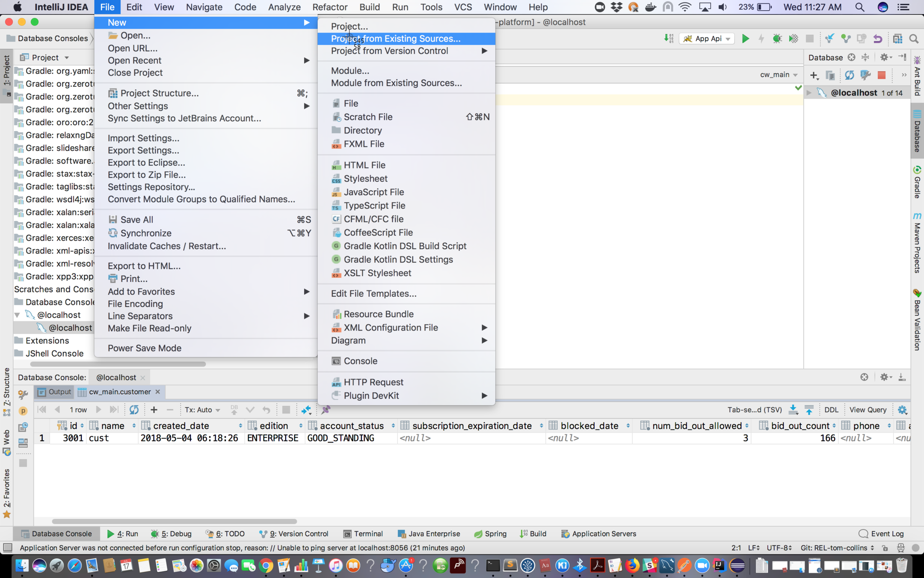This screenshot has height=578, width=924.
Task: Select Scratch File menu item
Action: pos(406,117)
